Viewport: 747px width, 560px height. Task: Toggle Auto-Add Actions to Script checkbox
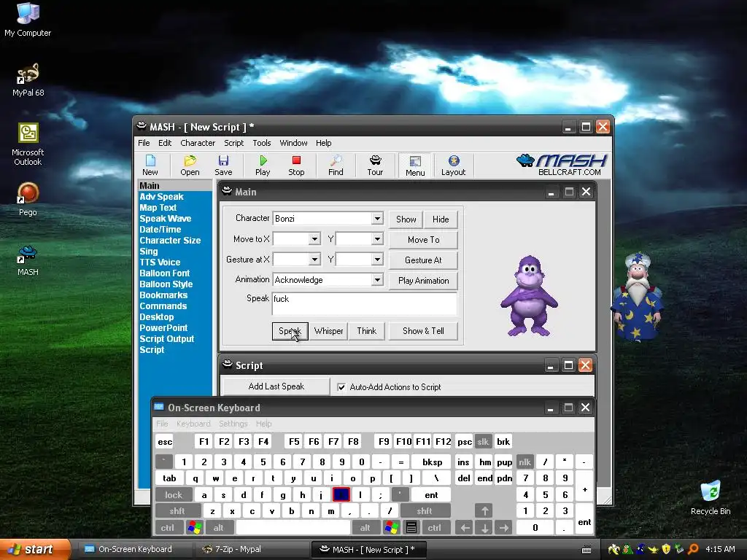click(x=341, y=387)
